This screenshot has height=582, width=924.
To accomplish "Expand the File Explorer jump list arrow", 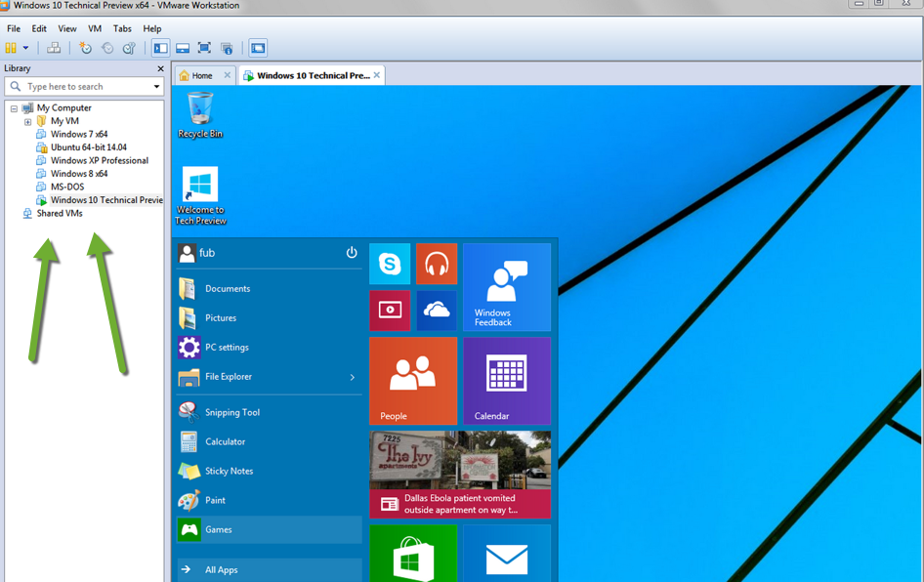I will (x=353, y=377).
